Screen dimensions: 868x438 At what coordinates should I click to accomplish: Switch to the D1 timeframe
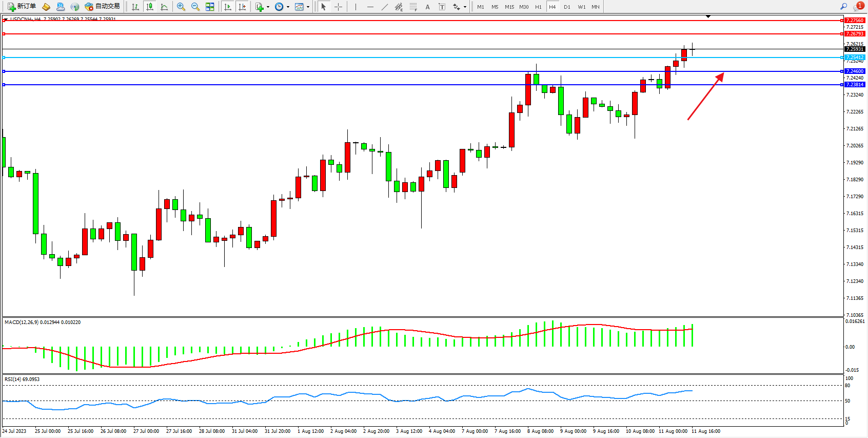point(567,7)
